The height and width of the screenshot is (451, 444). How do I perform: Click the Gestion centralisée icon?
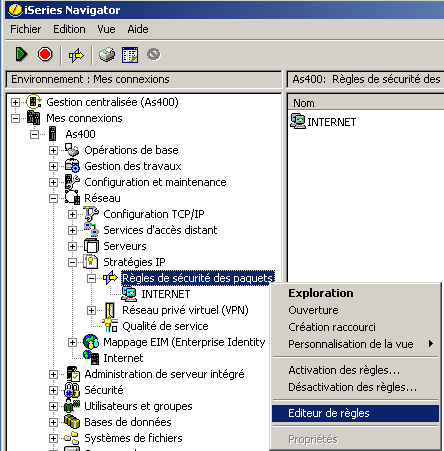point(34,102)
